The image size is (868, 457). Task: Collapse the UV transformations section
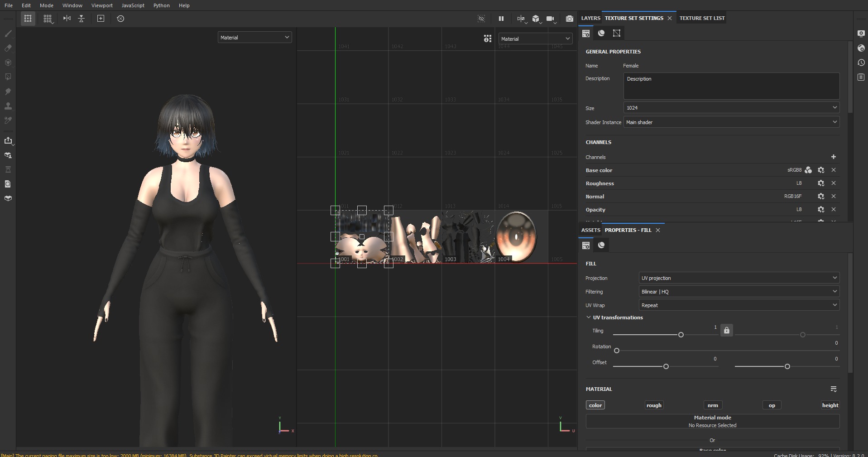point(589,317)
